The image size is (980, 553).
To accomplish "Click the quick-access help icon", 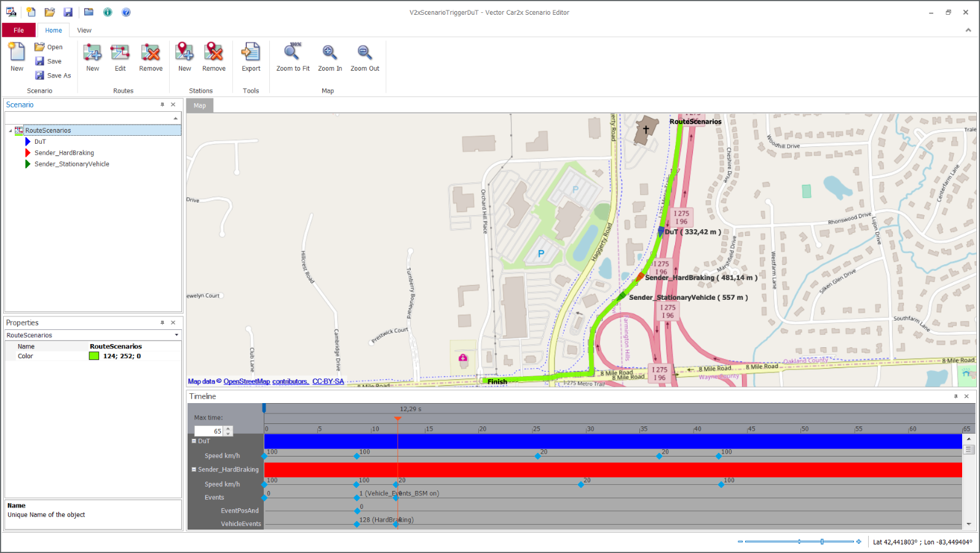I will click(126, 12).
